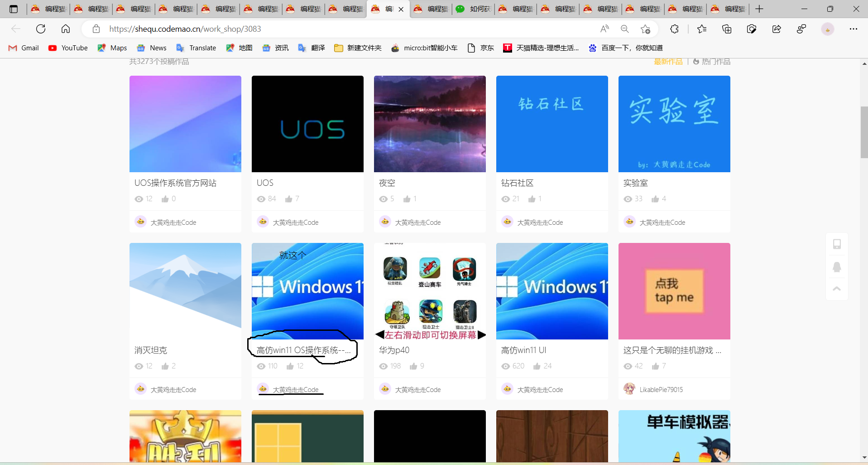The height and width of the screenshot is (465, 868).
Task: Add this page to favorites
Action: click(646, 29)
